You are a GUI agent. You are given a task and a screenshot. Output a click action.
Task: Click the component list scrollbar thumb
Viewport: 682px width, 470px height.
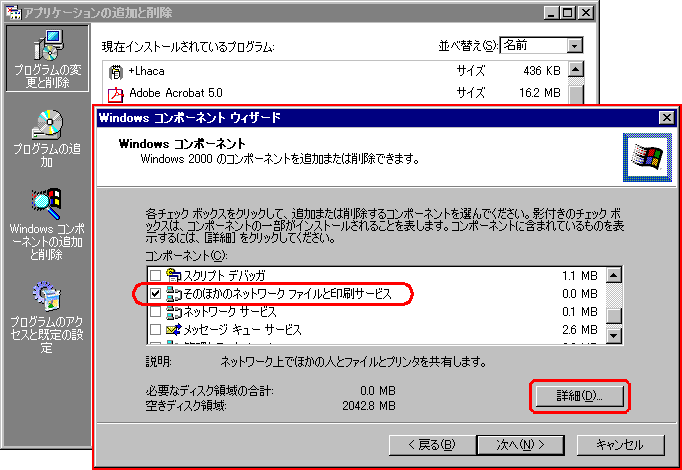[614, 316]
